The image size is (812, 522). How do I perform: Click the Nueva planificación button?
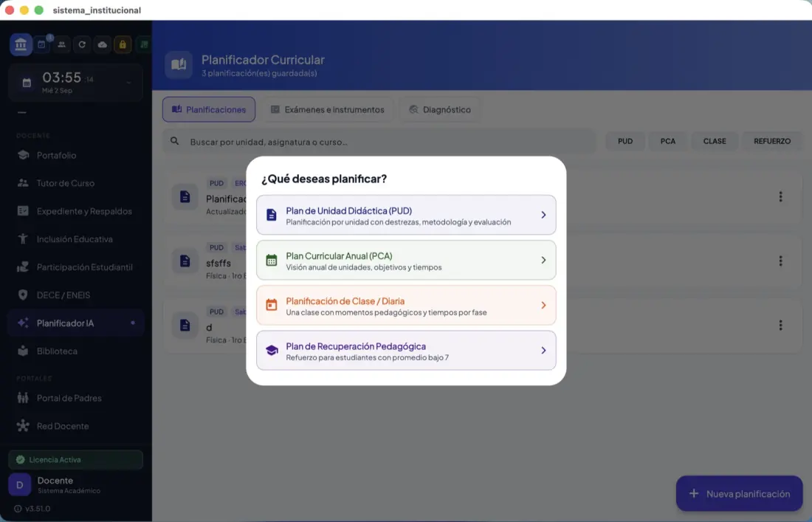740,493
